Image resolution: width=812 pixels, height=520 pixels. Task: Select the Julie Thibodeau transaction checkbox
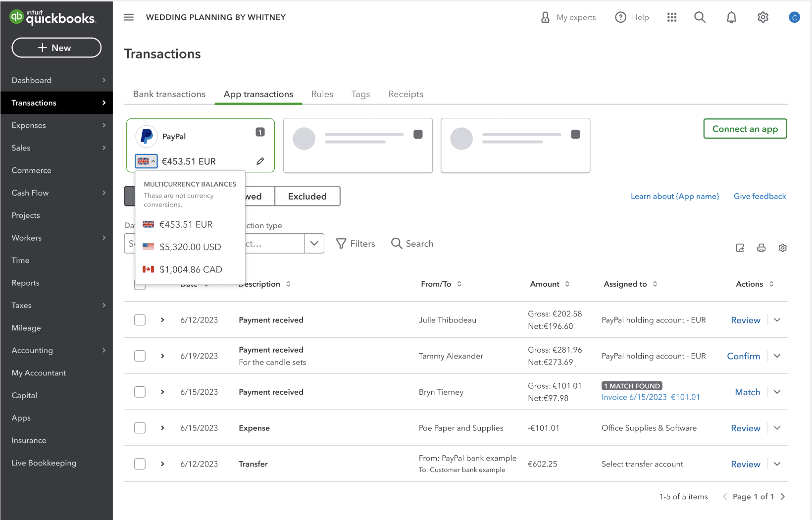140,320
